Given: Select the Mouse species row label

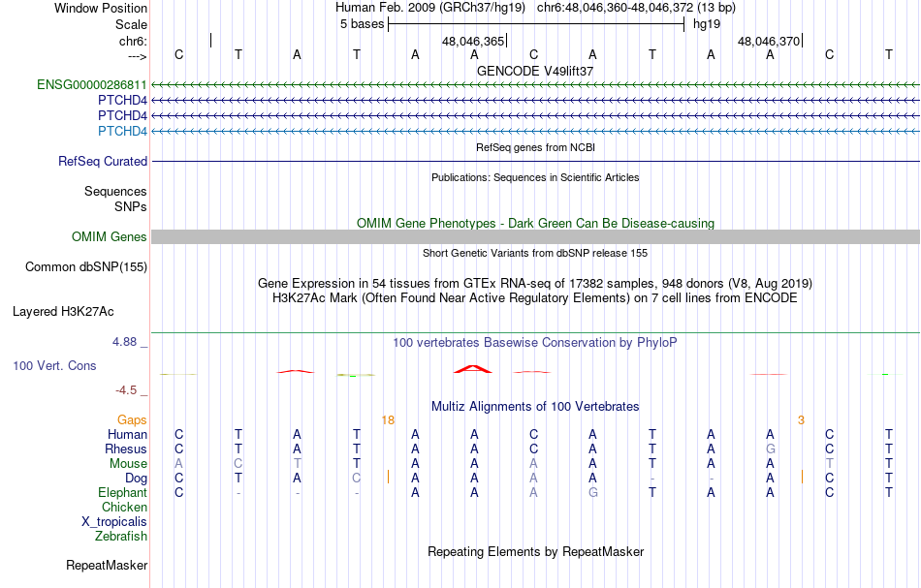Looking at the screenshot, I should click(x=128, y=464).
